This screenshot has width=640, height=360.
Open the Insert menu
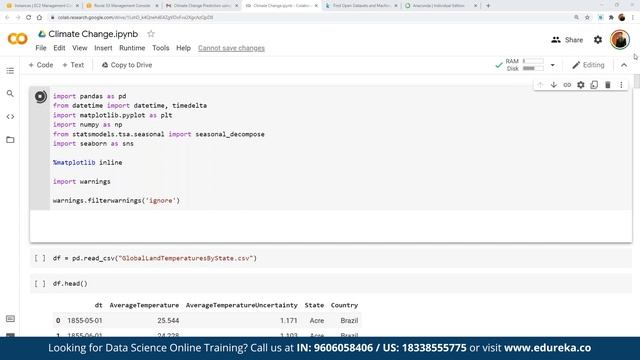coord(103,48)
